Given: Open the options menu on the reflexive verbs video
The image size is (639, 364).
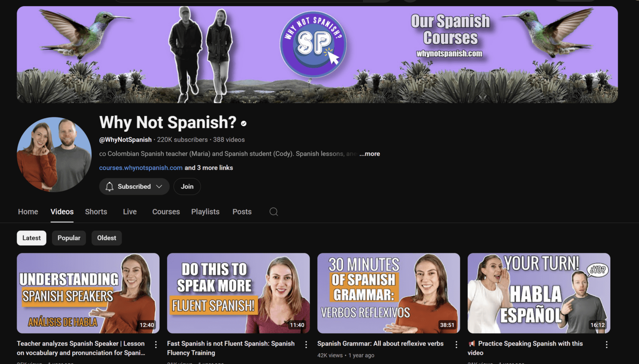Looking at the screenshot, I should [x=456, y=344].
